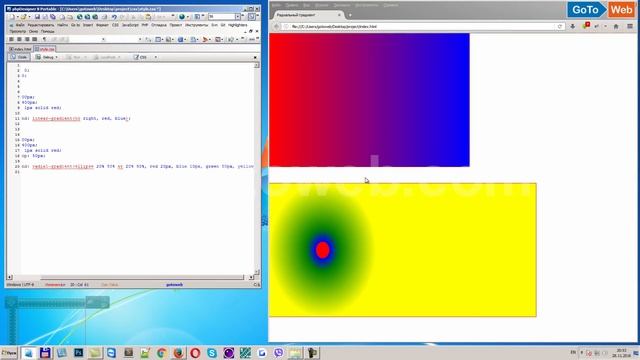
Task: Open the Файл menu in phpDesigner
Action: [20, 25]
